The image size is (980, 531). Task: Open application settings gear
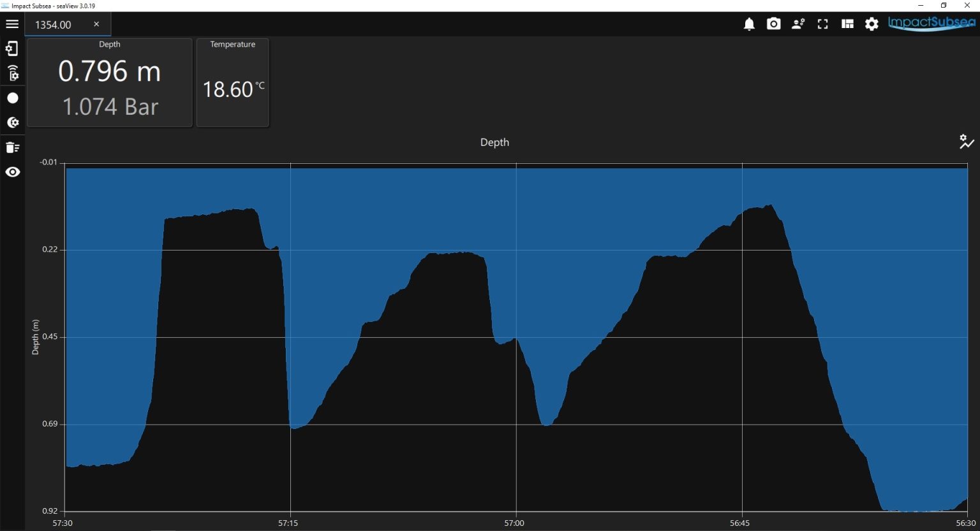click(872, 24)
